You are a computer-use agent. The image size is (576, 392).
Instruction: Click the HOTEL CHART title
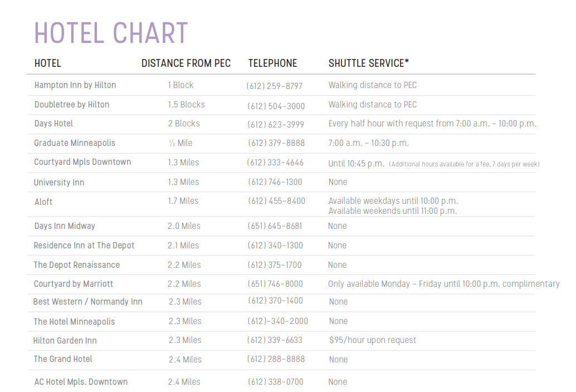point(111,33)
